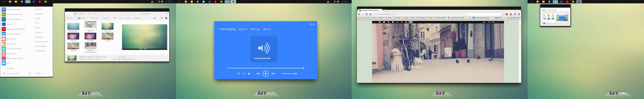
Task: Open Devices and Printers from Start menu
Action: (41, 42)
